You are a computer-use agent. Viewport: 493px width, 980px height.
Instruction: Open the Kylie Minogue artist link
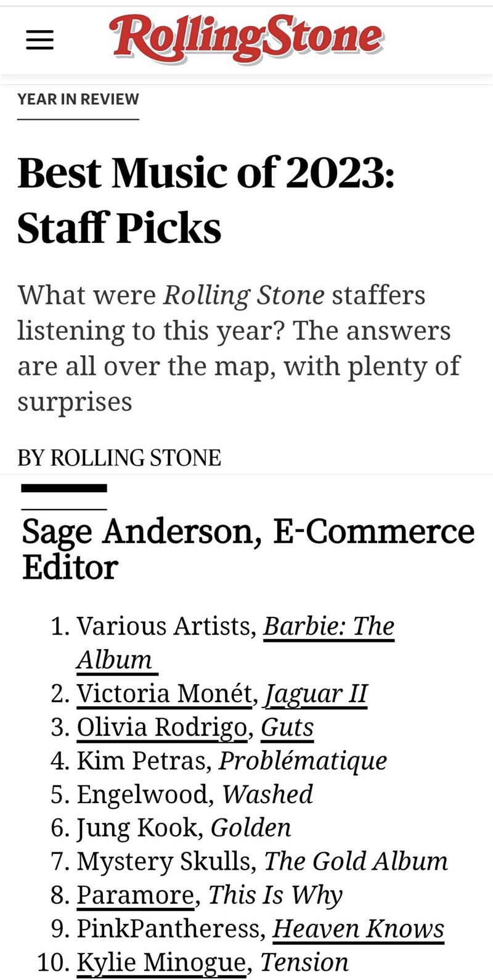(161, 963)
